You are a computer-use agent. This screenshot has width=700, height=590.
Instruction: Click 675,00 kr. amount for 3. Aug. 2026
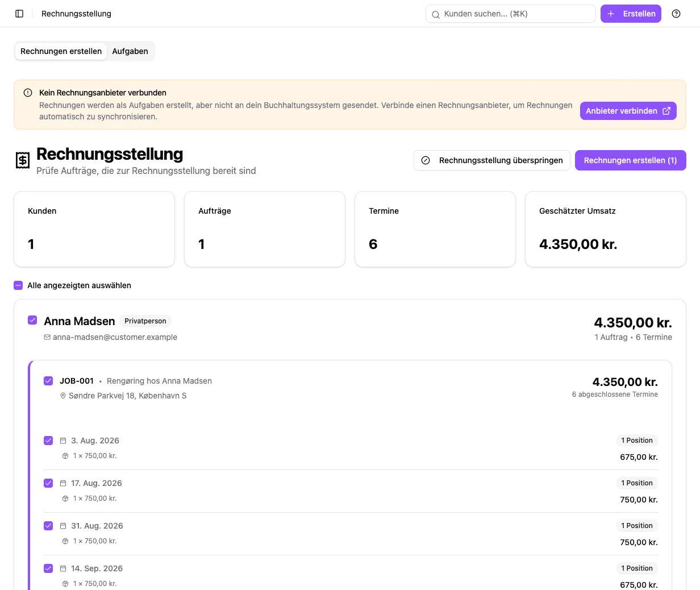[639, 457]
